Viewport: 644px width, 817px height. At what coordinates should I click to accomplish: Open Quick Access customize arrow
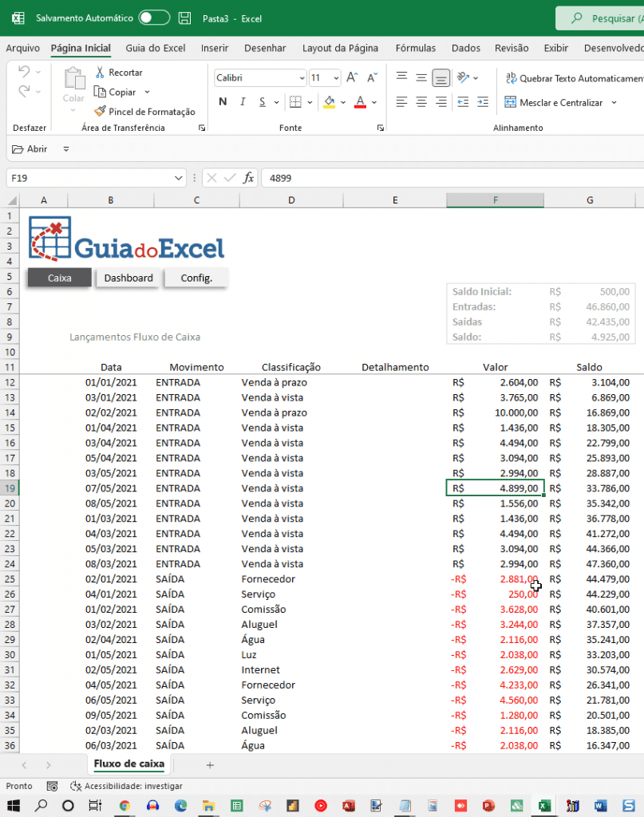66,149
